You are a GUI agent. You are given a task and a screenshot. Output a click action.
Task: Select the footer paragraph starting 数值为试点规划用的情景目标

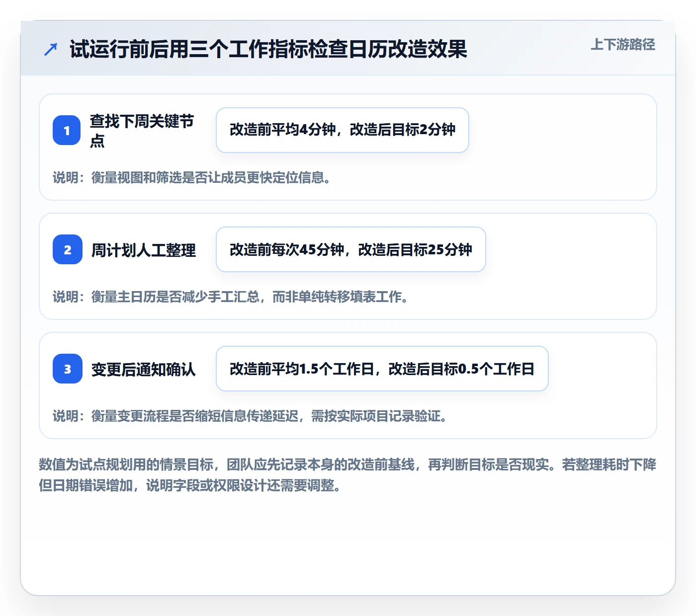[x=348, y=475]
